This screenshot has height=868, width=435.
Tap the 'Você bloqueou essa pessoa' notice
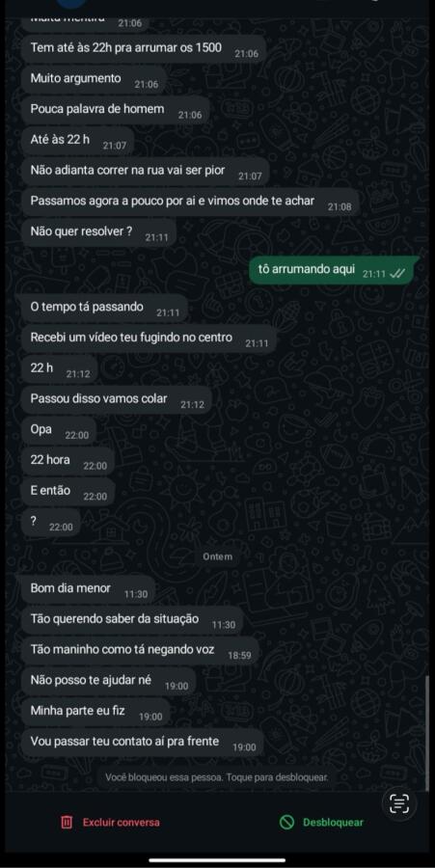tap(217, 777)
